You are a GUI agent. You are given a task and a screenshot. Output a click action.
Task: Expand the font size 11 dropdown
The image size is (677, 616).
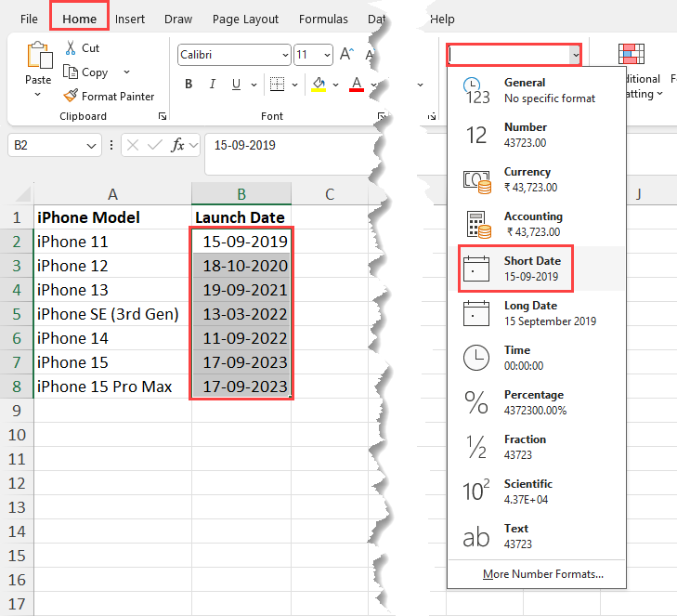tap(327, 55)
